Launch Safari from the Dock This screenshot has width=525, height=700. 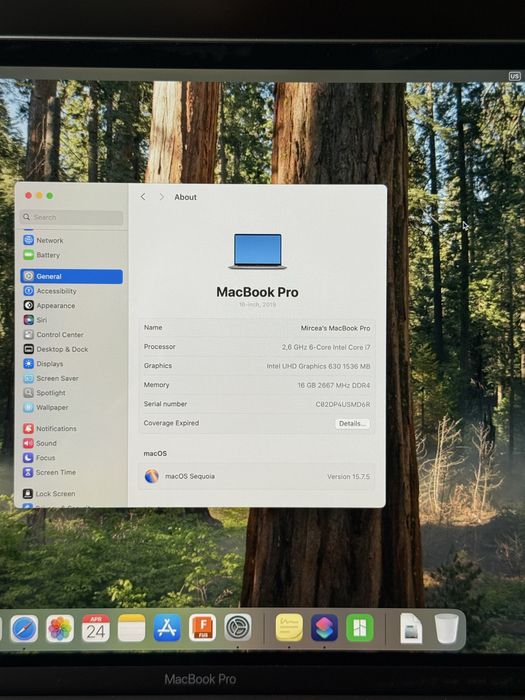[x=24, y=629]
